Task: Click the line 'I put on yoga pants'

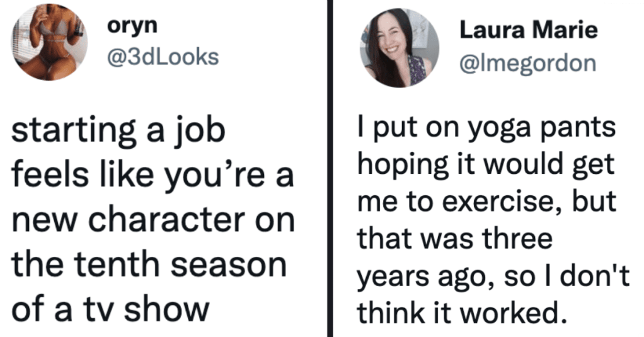Action: 486,129
